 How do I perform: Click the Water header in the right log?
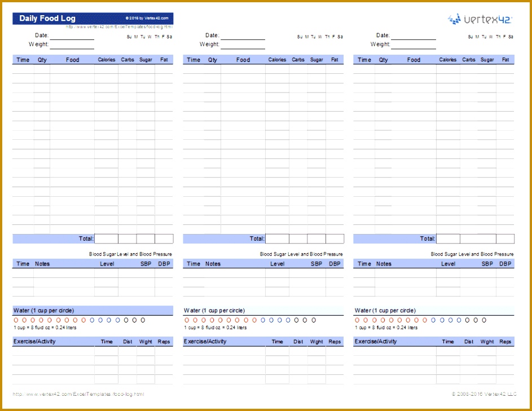pyautogui.click(x=385, y=311)
